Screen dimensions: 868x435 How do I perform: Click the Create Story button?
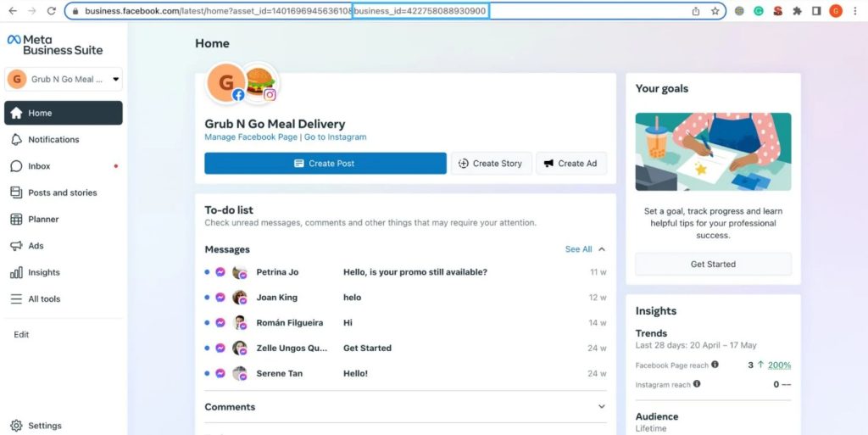[492, 164]
